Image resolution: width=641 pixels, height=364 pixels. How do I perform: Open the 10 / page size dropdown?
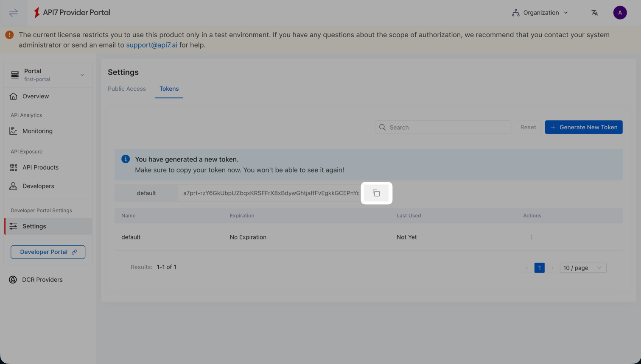coord(582,268)
